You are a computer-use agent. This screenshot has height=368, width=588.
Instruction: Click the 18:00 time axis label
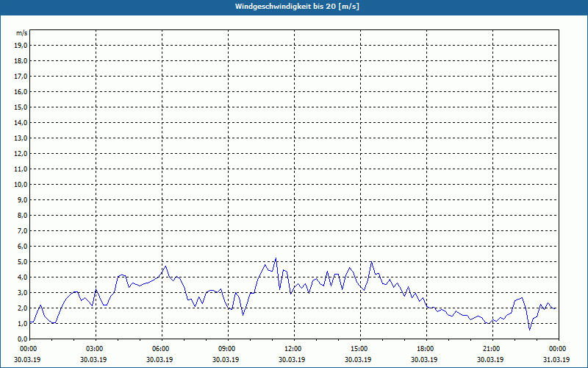(x=426, y=349)
